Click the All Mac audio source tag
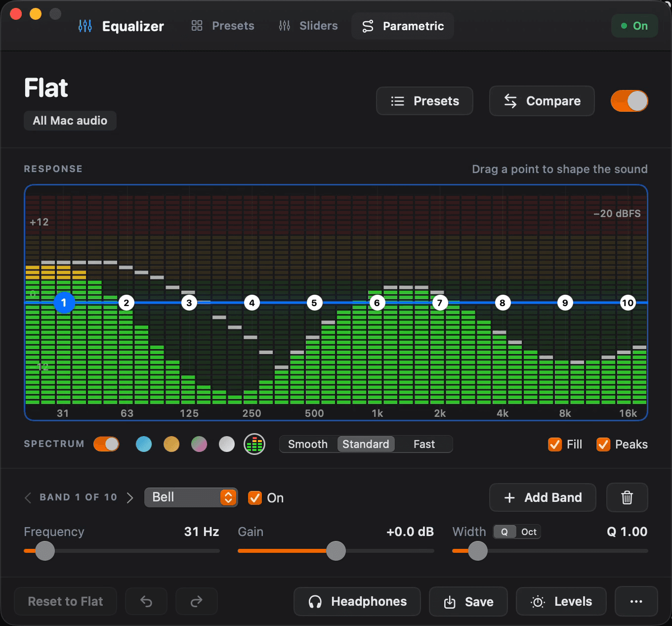Image resolution: width=672 pixels, height=626 pixels. (x=70, y=121)
